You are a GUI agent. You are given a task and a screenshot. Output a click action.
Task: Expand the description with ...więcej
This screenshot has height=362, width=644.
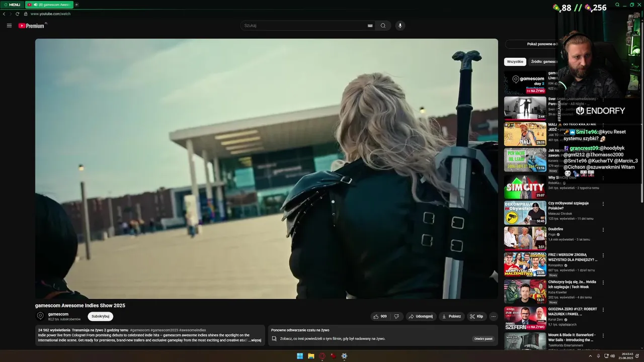tap(255, 340)
